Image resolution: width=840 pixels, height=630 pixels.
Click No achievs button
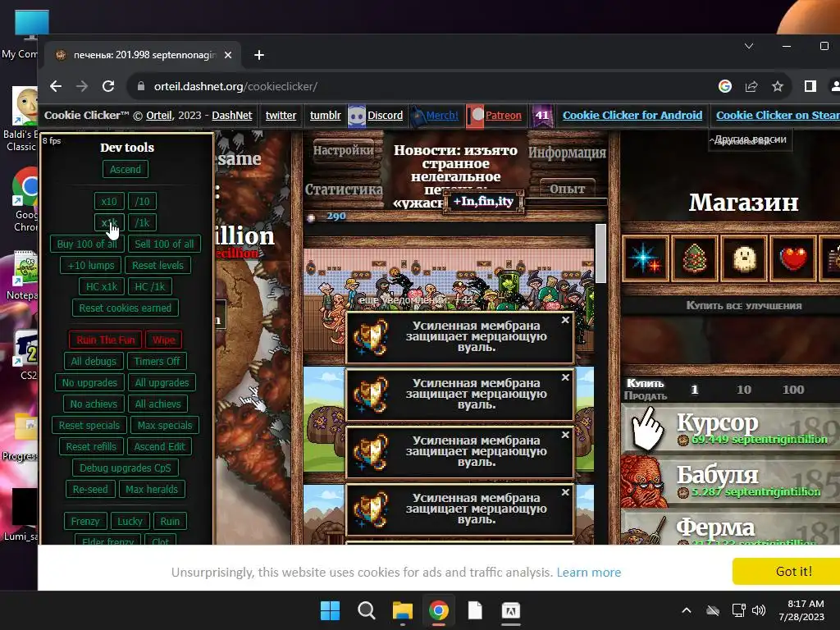94,404
